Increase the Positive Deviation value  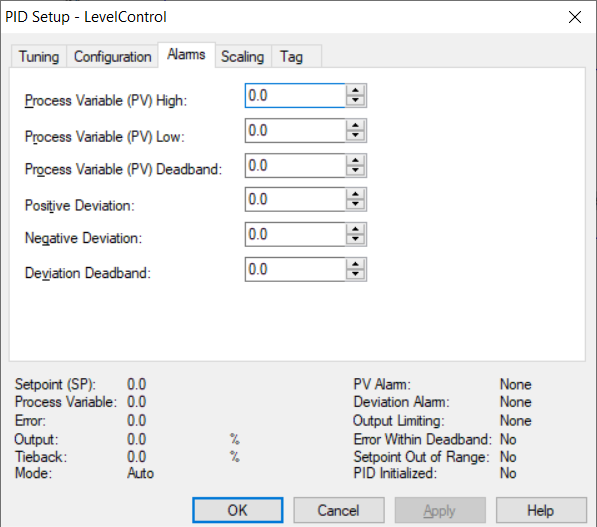356,194
